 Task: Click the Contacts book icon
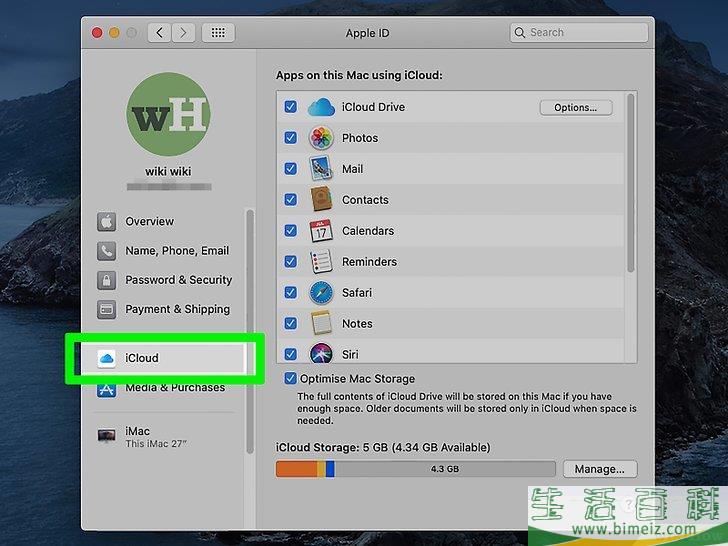321,199
